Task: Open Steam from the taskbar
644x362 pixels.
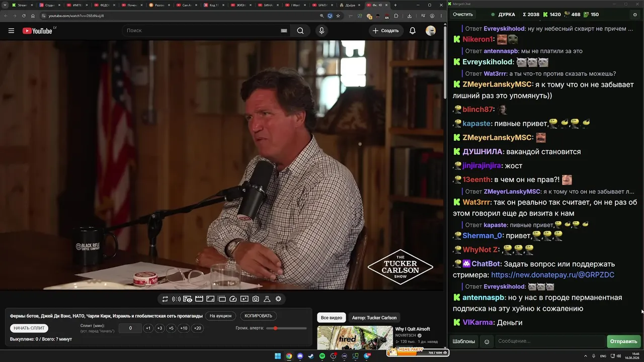Action: [311, 356]
